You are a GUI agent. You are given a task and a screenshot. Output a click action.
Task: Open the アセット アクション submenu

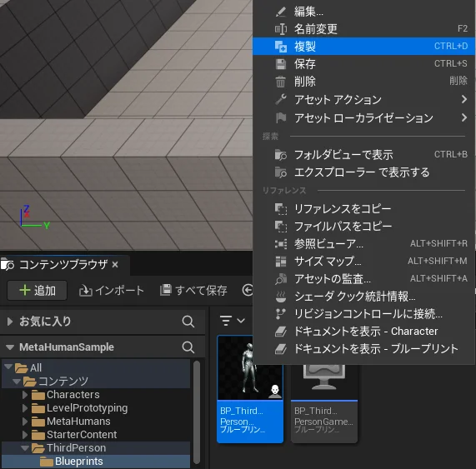point(363,99)
